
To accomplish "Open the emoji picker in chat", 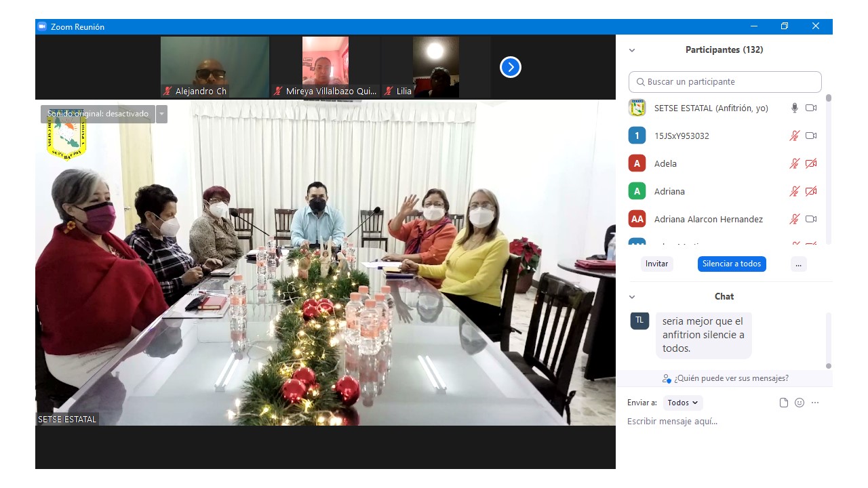I will pyautogui.click(x=800, y=403).
